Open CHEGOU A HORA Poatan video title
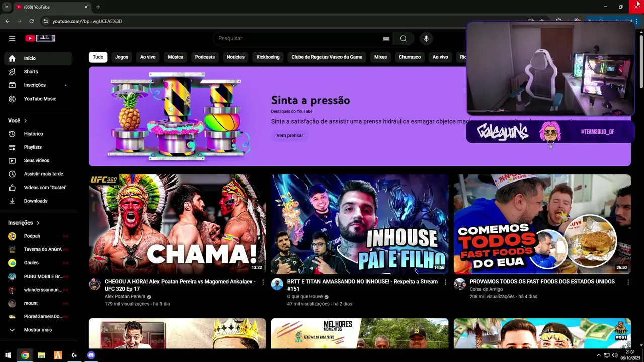The height and width of the screenshot is (362, 644). (x=180, y=285)
